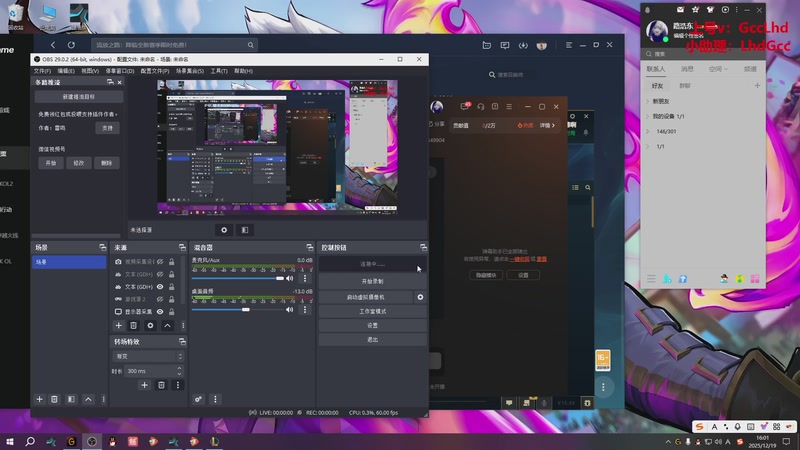Toggle lock on 视频采集设备 source
This screenshot has height=450, width=800.
[171, 262]
